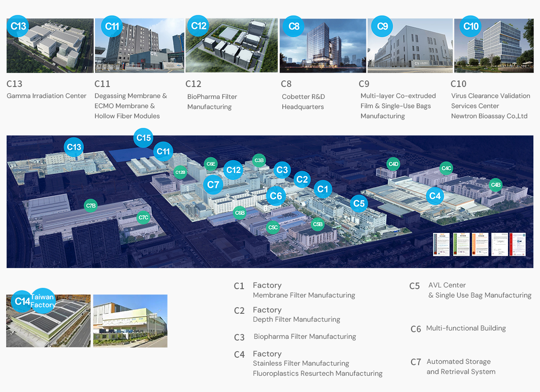Select the green C6E marker on the map
This screenshot has height=392, width=540.
(x=211, y=164)
